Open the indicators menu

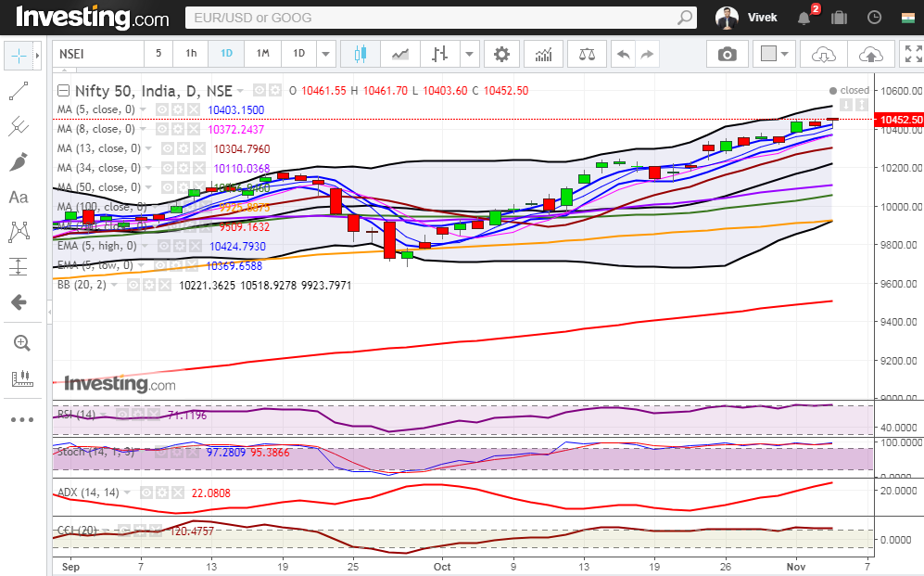(543, 54)
